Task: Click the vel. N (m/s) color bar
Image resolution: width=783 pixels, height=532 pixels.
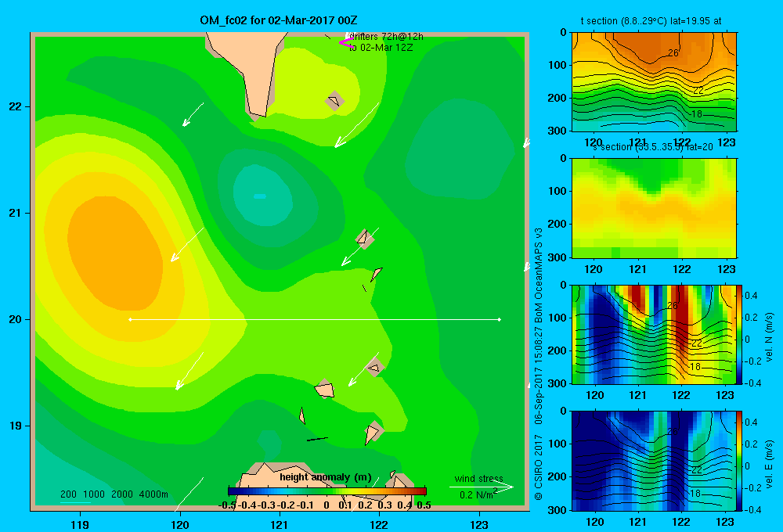Action: point(740,334)
